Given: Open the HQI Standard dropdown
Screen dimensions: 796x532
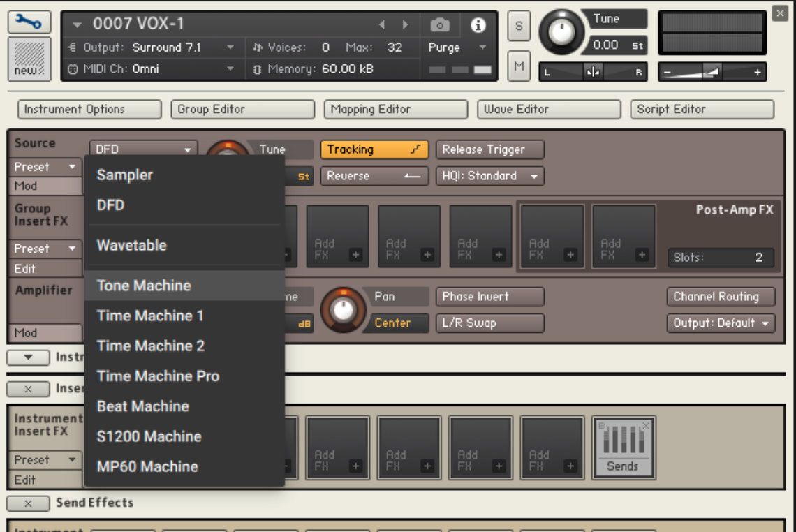Looking at the screenshot, I should click(x=489, y=176).
